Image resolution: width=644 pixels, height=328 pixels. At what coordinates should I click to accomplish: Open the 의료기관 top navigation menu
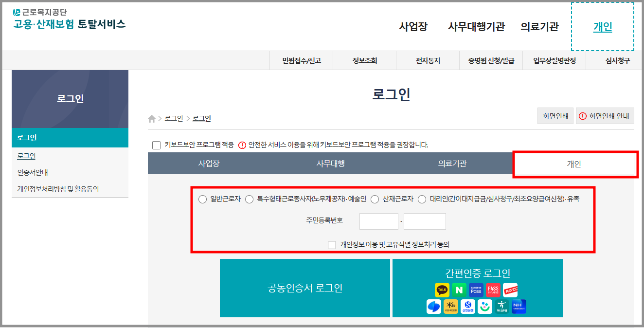coord(539,27)
